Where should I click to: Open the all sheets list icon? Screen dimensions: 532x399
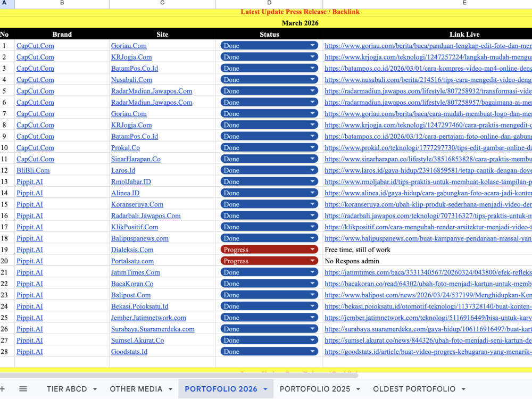point(23,389)
